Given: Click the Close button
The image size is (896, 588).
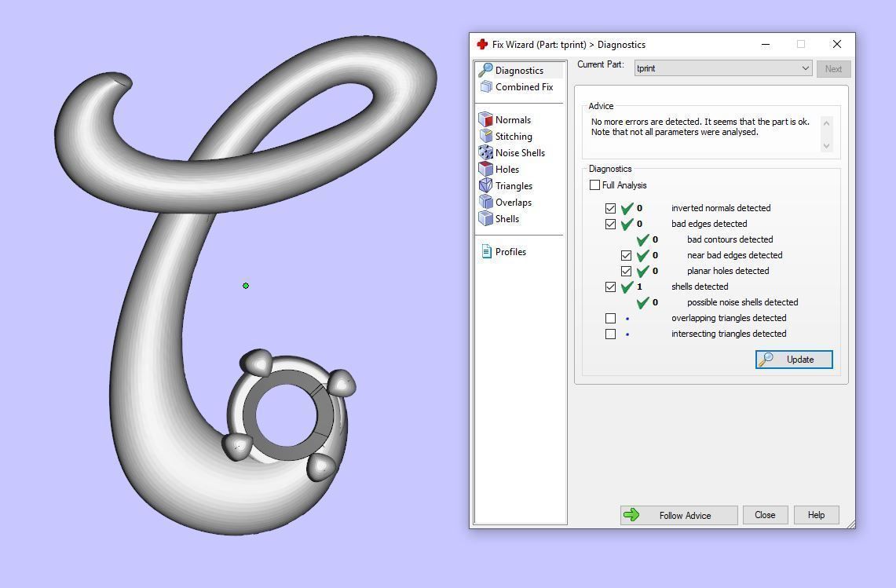Looking at the screenshot, I should point(765,515).
